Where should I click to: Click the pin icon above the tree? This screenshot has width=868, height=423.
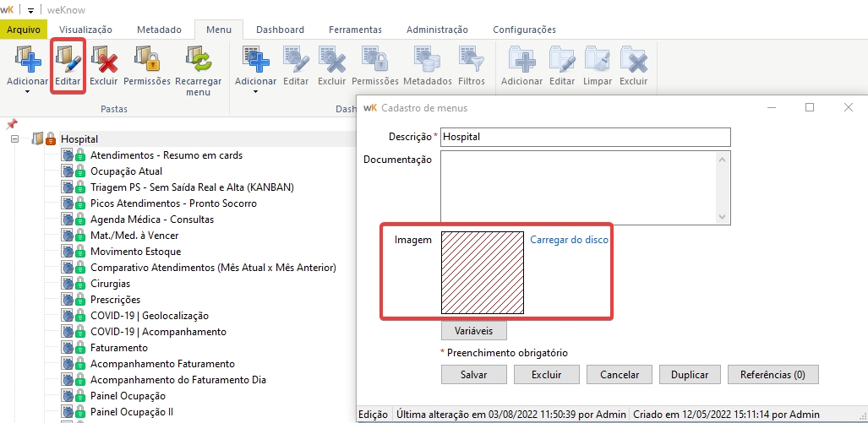click(12, 124)
